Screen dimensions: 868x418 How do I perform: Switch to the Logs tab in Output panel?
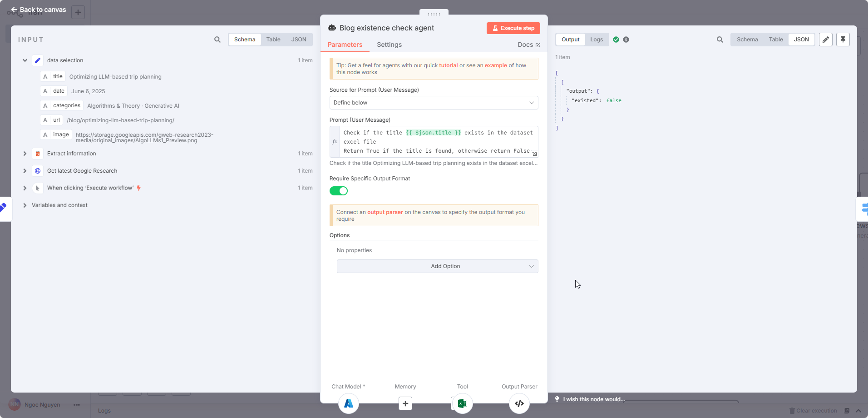[596, 40]
